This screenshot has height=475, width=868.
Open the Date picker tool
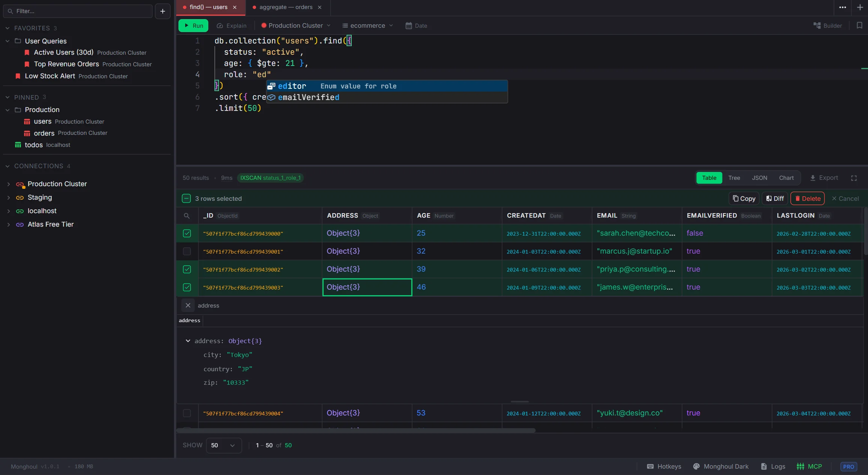coord(416,25)
